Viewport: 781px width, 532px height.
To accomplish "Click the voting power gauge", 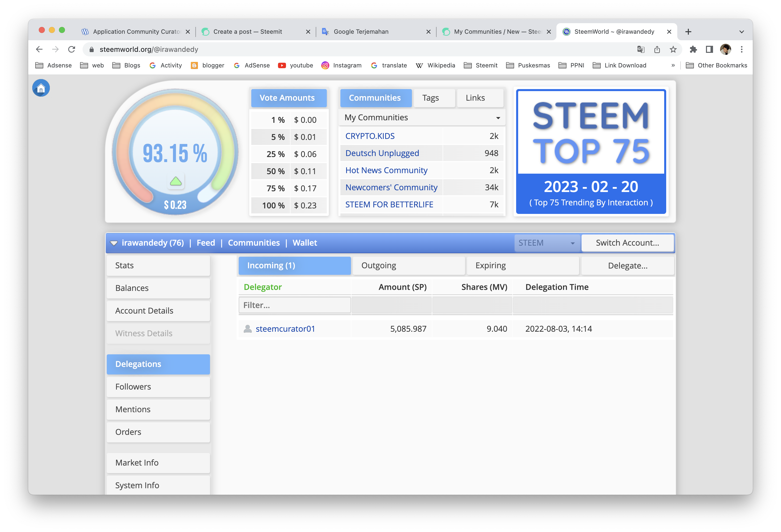I will (x=175, y=153).
